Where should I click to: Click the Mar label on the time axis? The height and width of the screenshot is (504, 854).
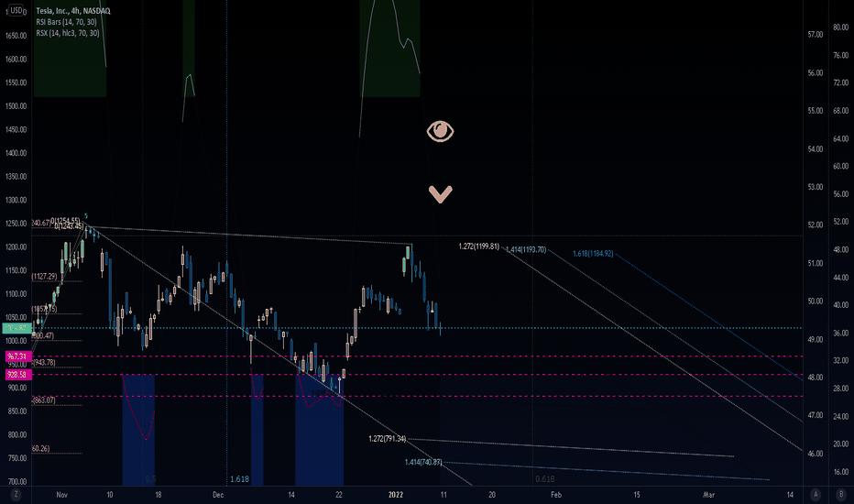[x=708, y=495]
